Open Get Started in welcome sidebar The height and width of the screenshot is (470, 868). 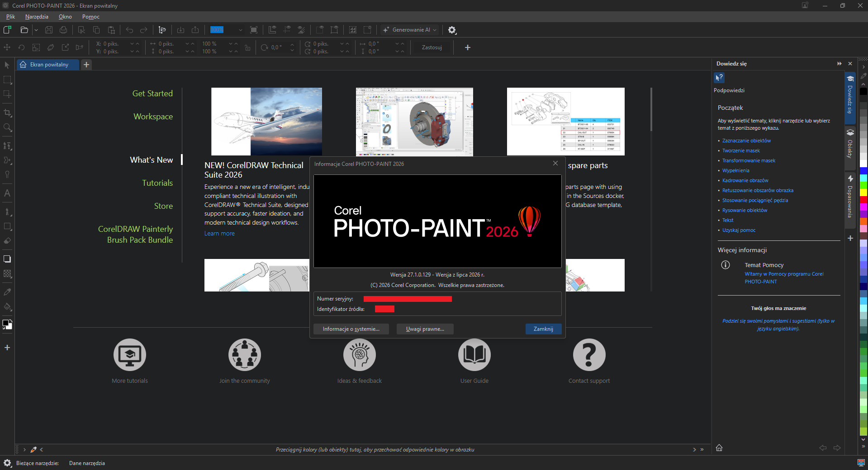click(x=152, y=94)
